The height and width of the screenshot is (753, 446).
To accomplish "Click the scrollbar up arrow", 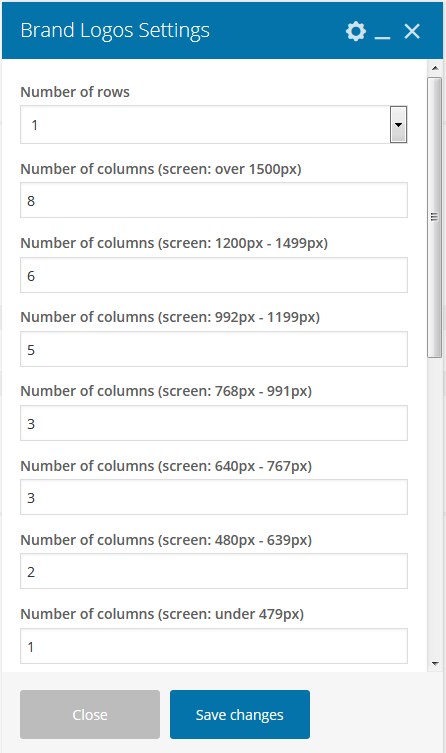I will click(x=435, y=68).
